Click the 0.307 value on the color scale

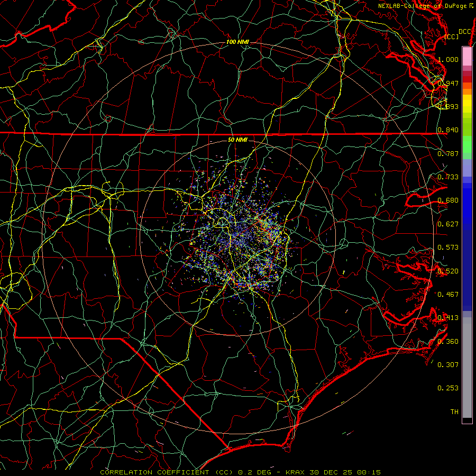point(448,364)
